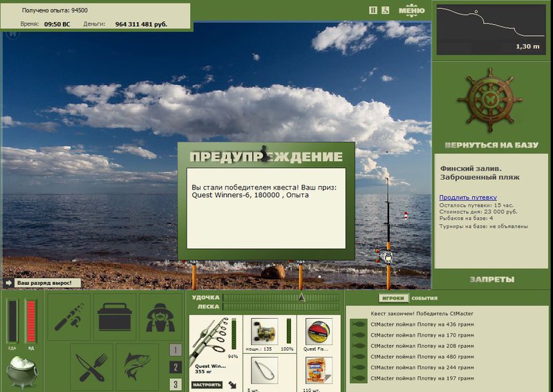Screen dimensions: 553x392
Task: Click the УДОЧКА tension bar
Action: tap(281, 298)
